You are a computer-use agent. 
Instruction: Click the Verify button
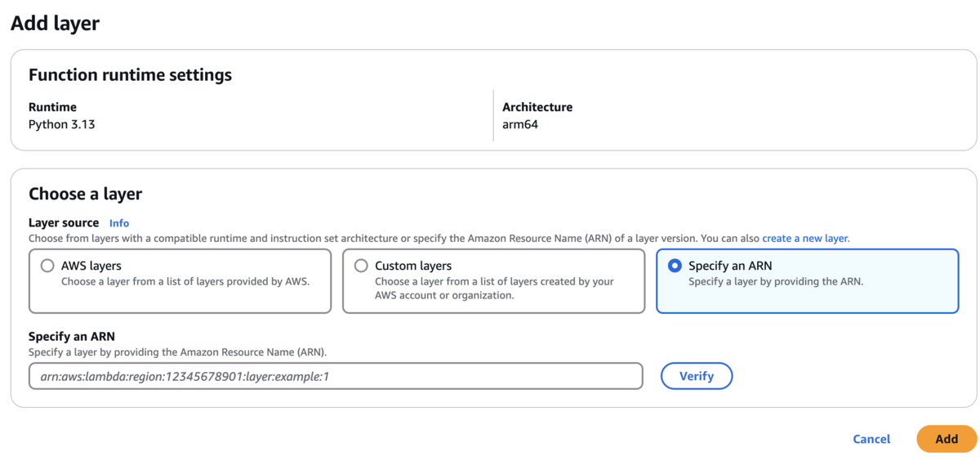[697, 376]
